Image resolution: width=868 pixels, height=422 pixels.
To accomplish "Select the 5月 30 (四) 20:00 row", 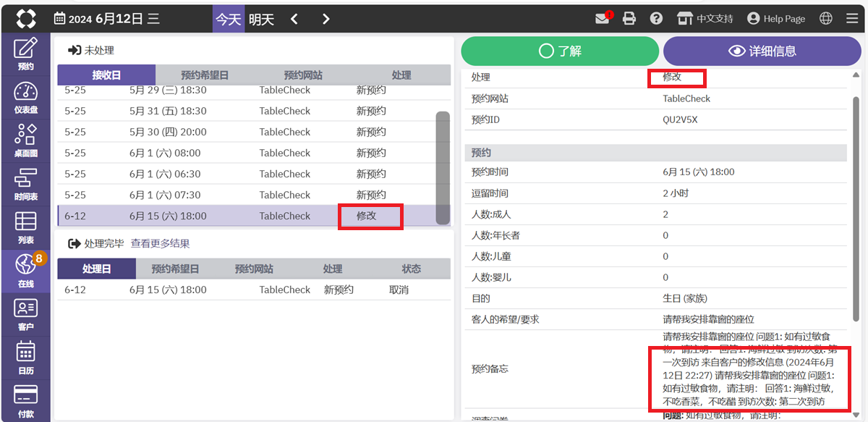I will [246, 132].
